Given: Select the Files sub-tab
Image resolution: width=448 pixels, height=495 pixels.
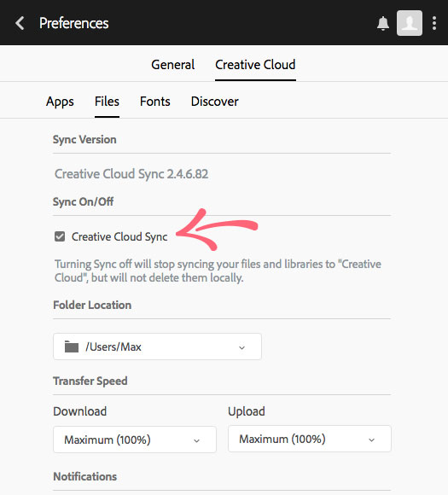Looking at the screenshot, I should pyautogui.click(x=107, y=102).
